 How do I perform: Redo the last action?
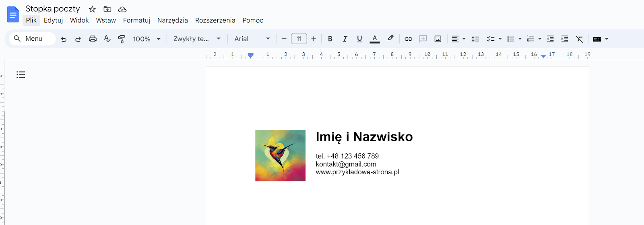pos(78,39)
